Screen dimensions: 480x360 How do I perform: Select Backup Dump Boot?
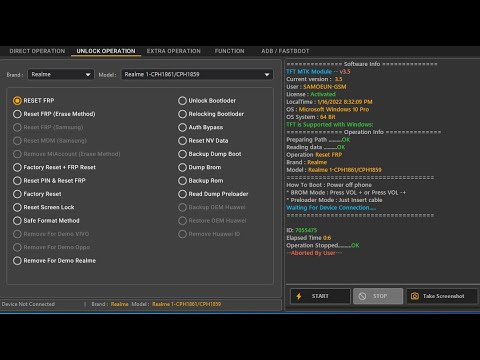coord(210,154)
